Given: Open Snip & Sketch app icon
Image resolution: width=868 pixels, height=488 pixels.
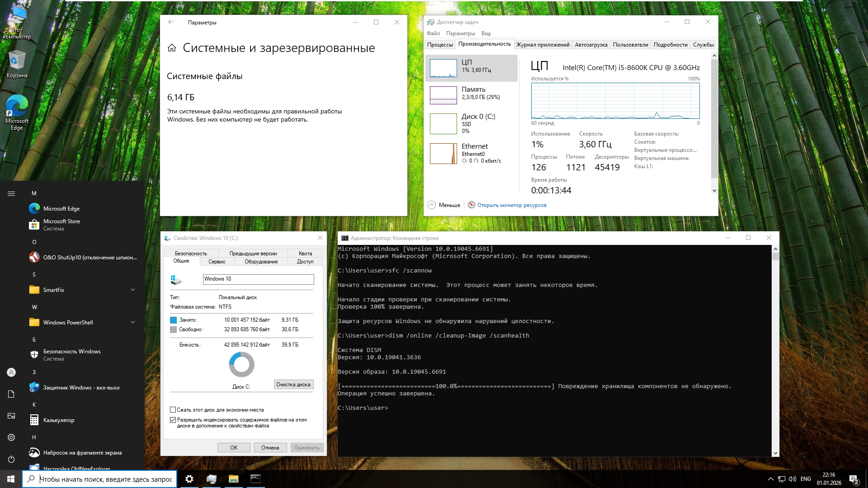Looking at the screenshot, I should click(x=34, y=453).
